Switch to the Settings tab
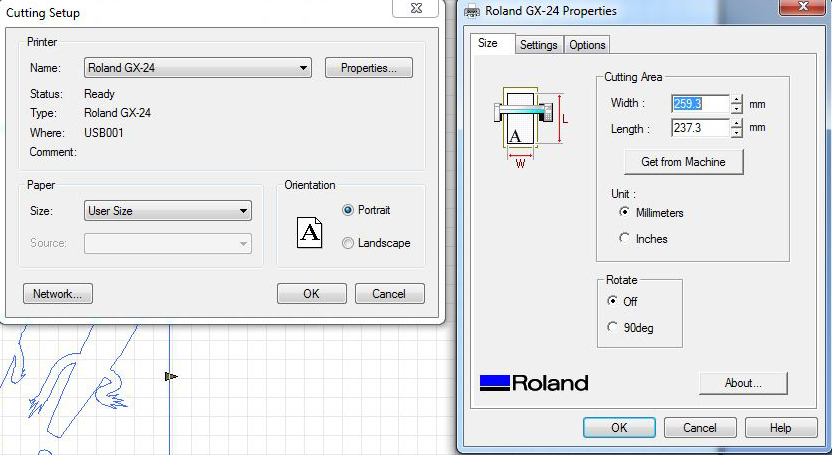The image size is (832, 455). pos(539,45)
